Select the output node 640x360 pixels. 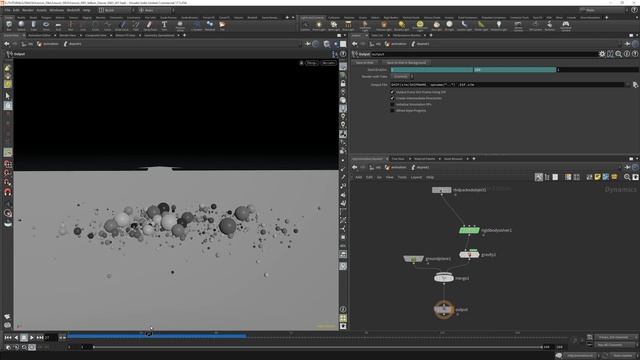[444, 309]
